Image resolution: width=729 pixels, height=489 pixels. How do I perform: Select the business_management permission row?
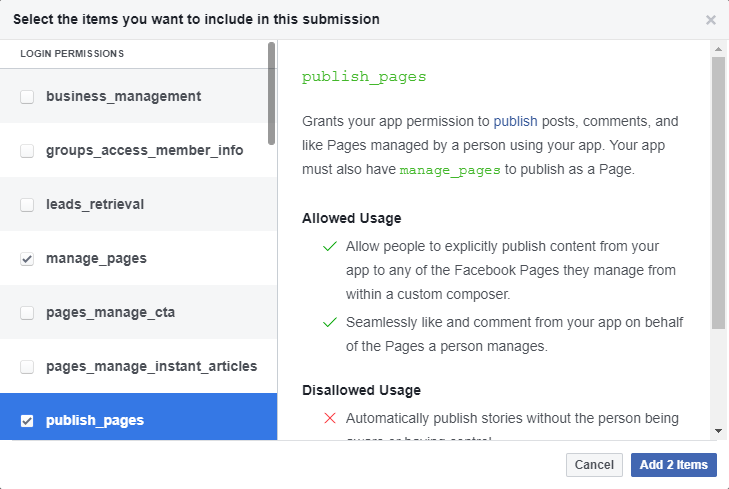[x=139, y=96]
